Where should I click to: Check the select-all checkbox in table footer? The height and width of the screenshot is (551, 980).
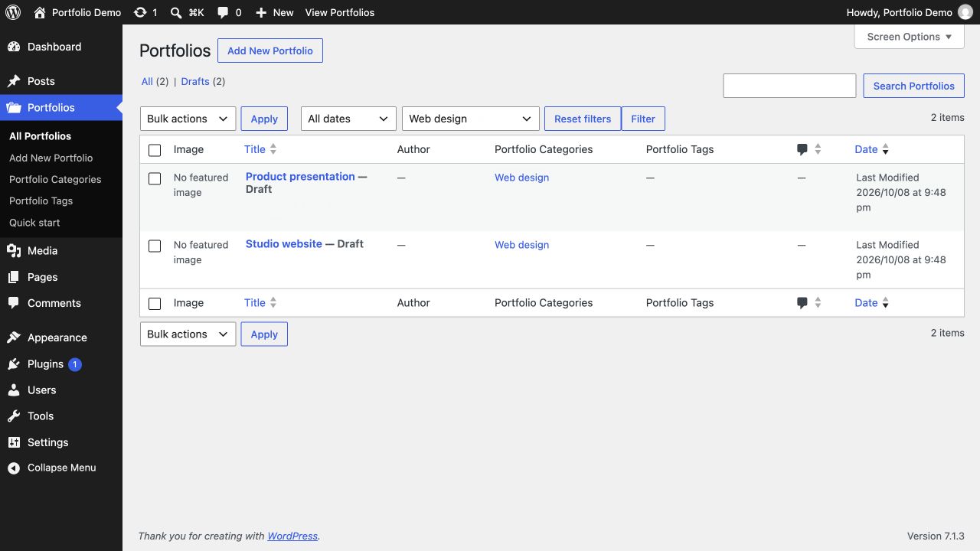(155, 303)
